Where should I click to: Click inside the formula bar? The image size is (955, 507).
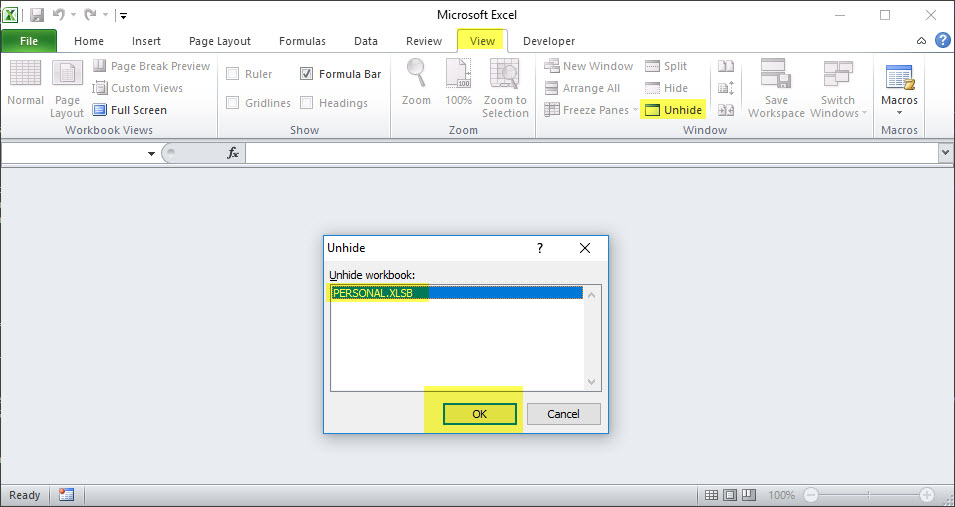pos(591,154)
